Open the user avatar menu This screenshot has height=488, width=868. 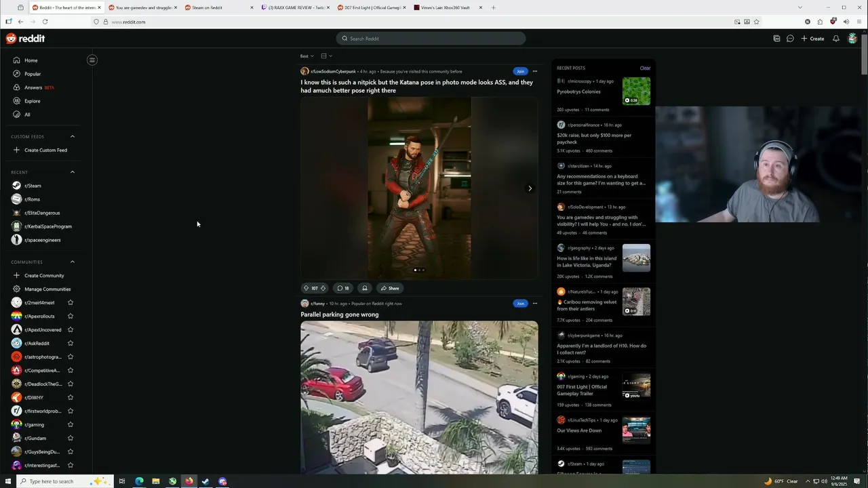tap(852, 39)
